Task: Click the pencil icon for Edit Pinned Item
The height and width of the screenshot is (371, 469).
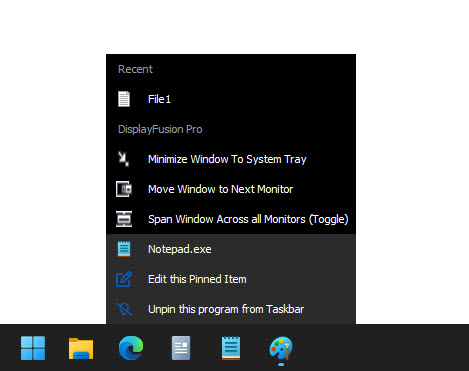Action: tap(124, 279)
